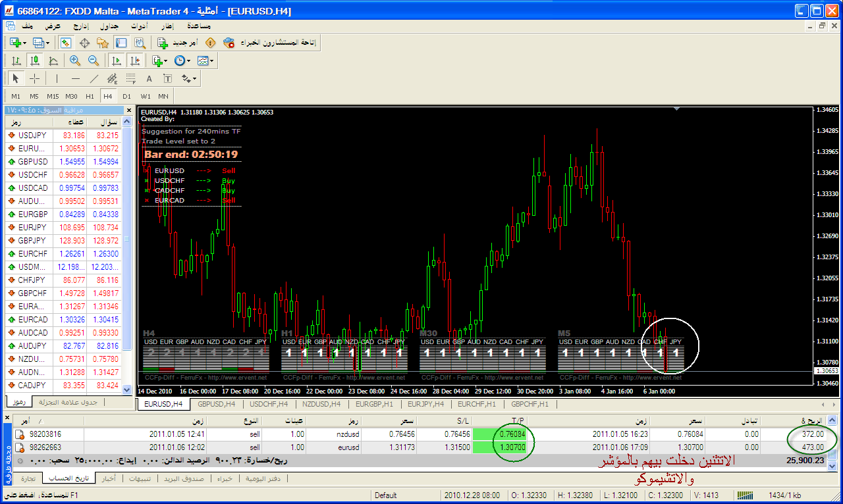
Task: Switch chart to line chart style
Action: [x=53, y=61]
